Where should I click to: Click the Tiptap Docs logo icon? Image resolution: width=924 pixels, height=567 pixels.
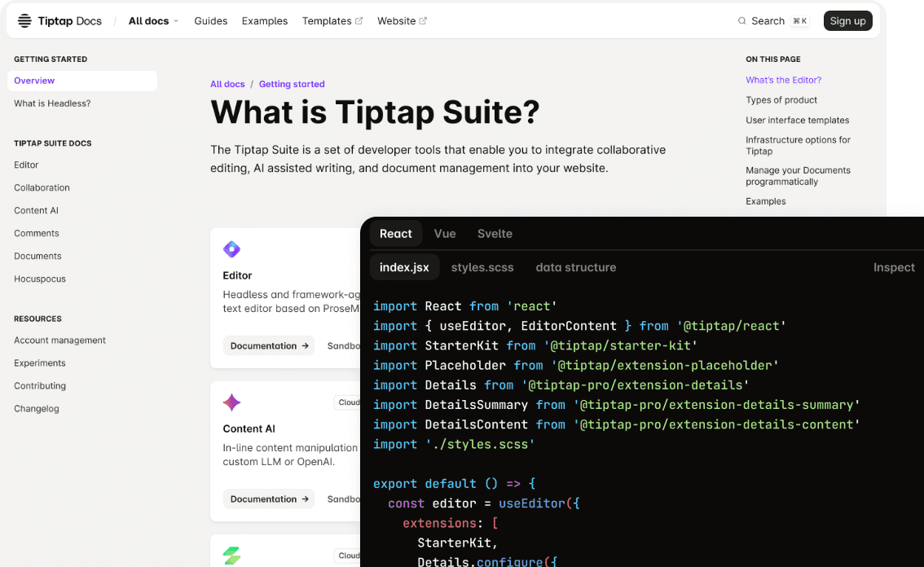[24, 21]
